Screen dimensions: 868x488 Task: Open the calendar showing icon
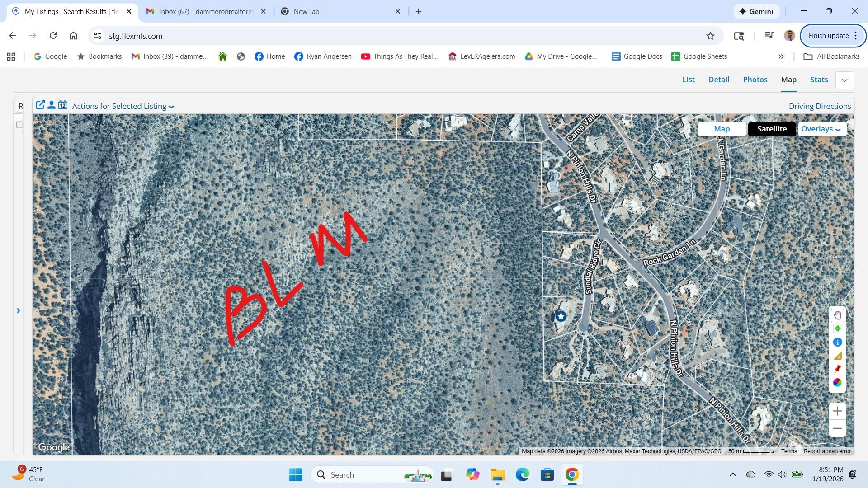click(63, 105)
